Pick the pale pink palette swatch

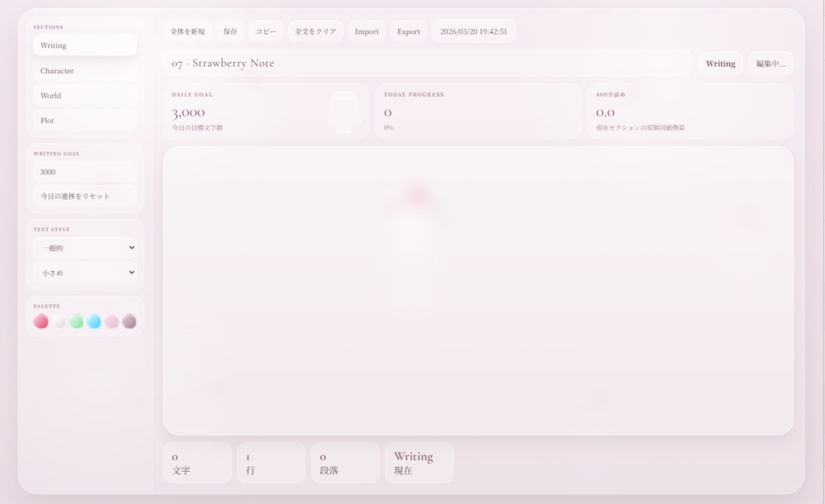click(111, 321)
